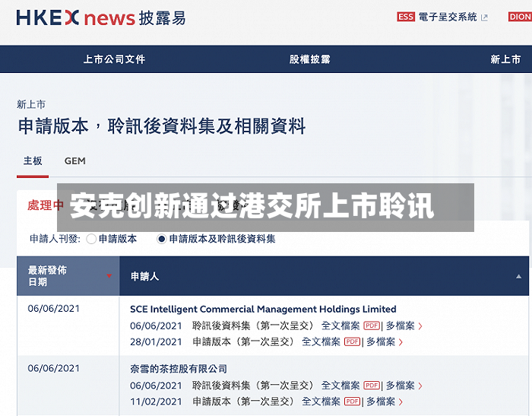Click SCE Intelligent Commercial Management Holdings Limited

[263, 309]
